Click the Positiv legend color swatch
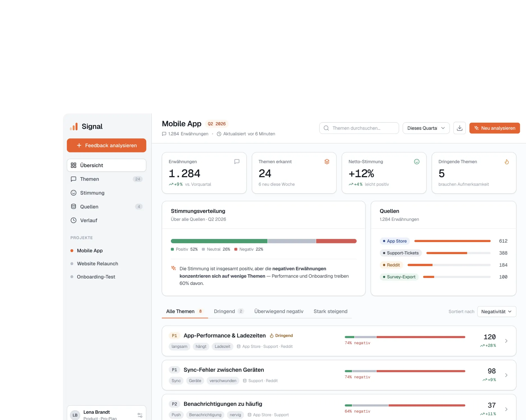Screen dimensions: 526x420 pos(172,249)
